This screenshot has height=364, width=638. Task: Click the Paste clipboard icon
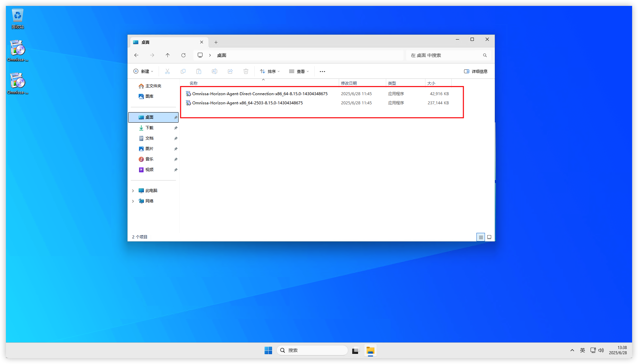click(x=199, y=71)
